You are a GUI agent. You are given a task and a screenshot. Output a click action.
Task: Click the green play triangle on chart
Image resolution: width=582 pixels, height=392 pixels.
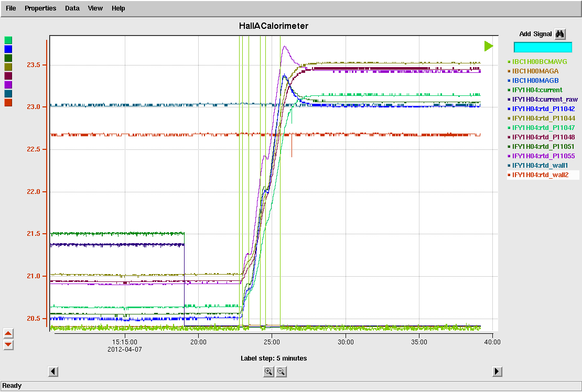(489, 46)
